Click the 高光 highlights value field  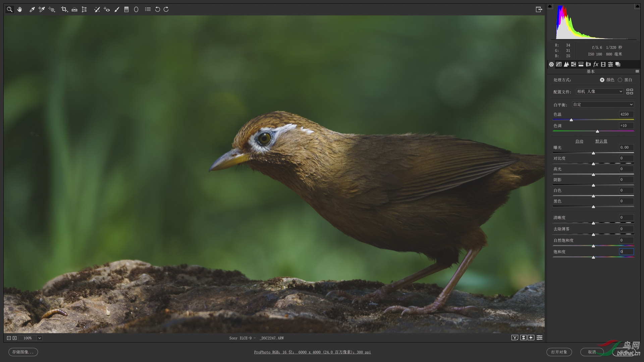(626, 169)
